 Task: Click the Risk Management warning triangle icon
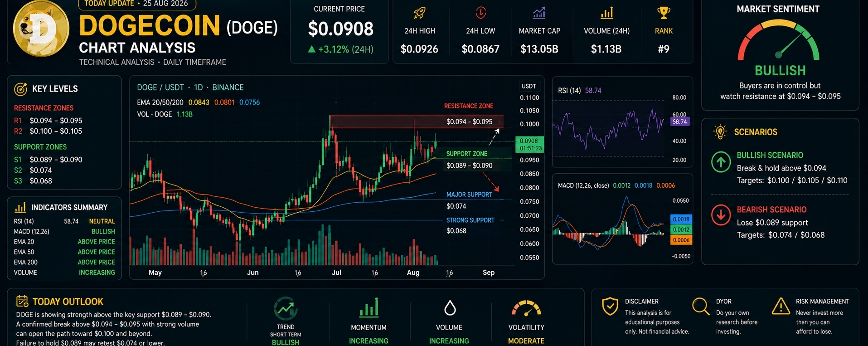click(781, 307)
